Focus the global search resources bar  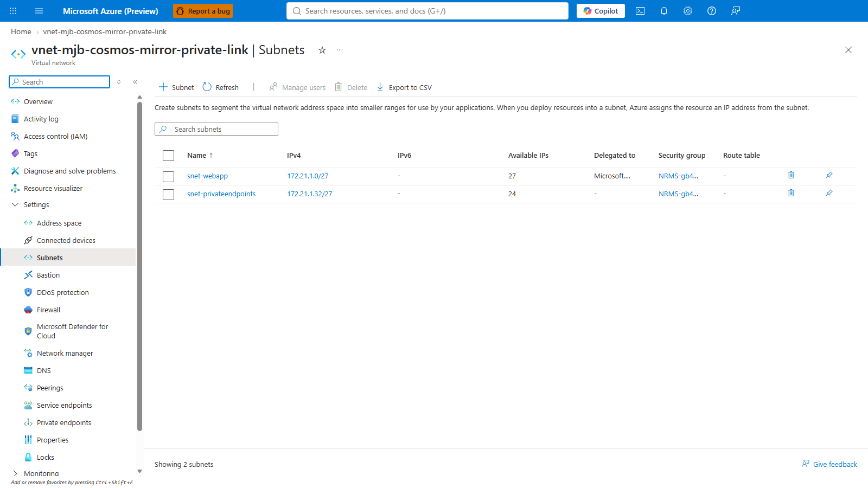[427, 11]
